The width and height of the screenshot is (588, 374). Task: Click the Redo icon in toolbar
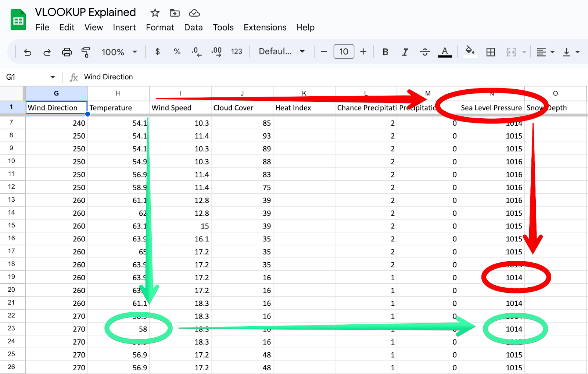(x=47, y=52)
